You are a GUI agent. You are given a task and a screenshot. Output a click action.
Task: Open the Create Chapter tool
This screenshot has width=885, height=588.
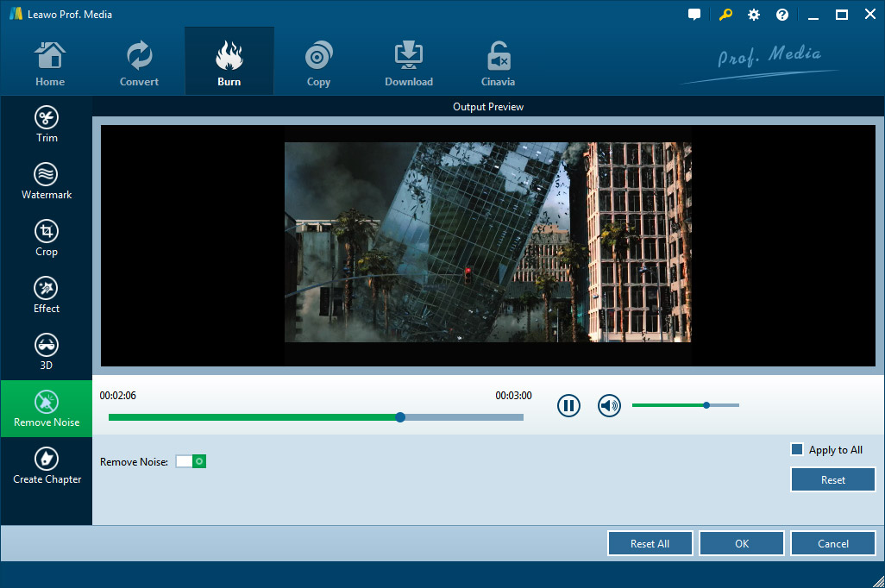[47, 466]
